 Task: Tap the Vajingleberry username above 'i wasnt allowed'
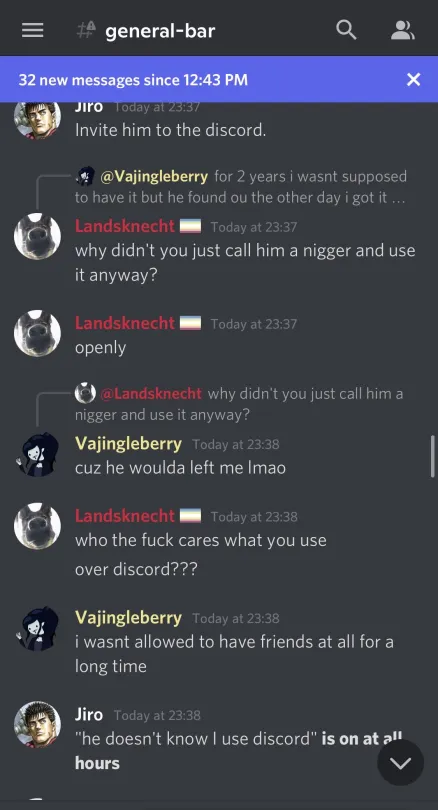coord(128,617)
